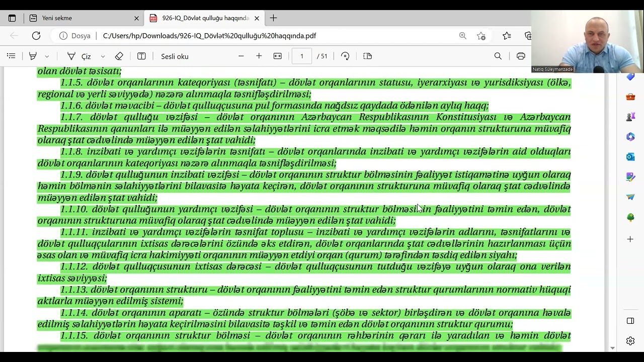Click the "/ 51" page count
The width and height of the screenshot is (644, 362).
tap(322, 56)
